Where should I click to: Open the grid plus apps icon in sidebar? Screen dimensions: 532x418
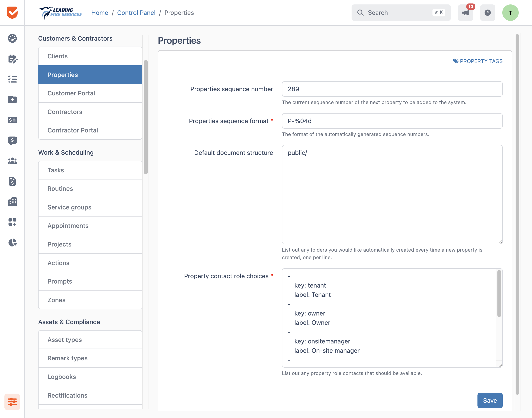point(12,222)
